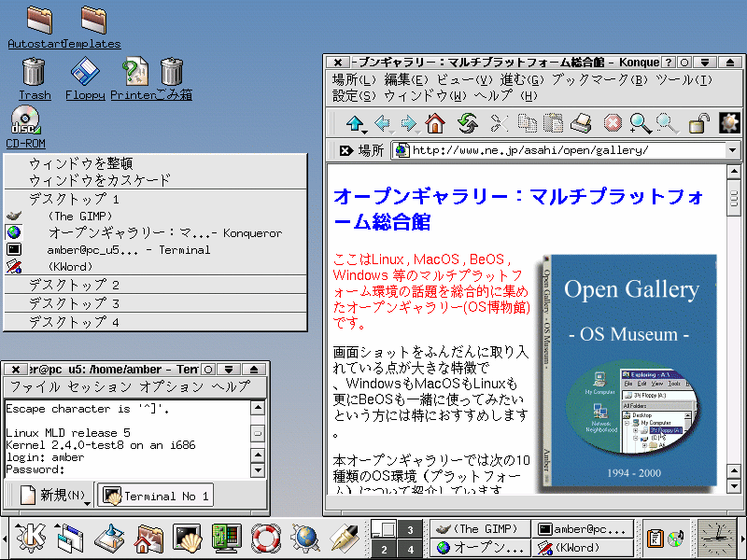Select デスクトップ 2 in window list menu
Viewport: 747px width, 560px height.
(75, 285)
